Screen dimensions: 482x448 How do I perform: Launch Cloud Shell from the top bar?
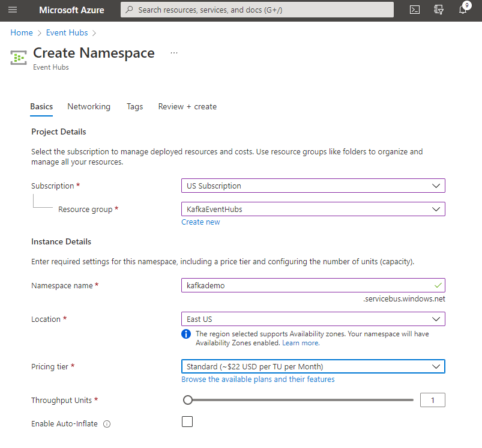click(x=415, y=10)
